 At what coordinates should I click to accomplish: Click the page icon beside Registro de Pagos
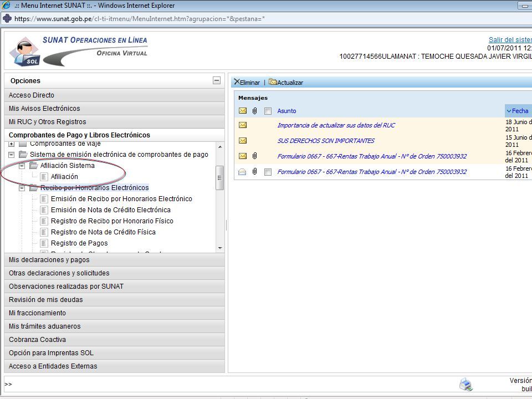(x=44, y=243)
